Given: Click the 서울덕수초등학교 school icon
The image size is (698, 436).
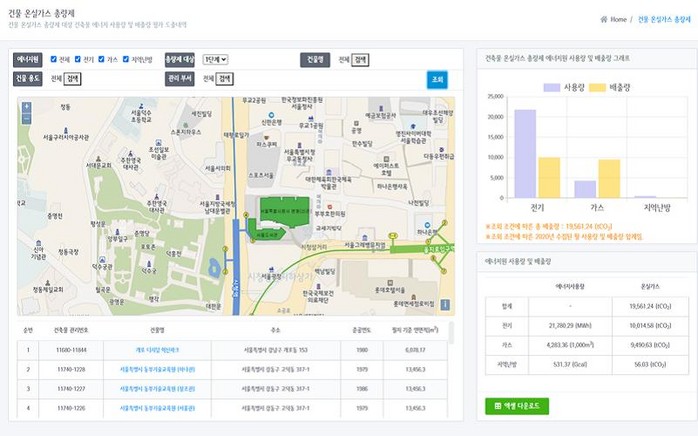Looking at the screenshot, I should pyautogui.click(x=141, y=106).
